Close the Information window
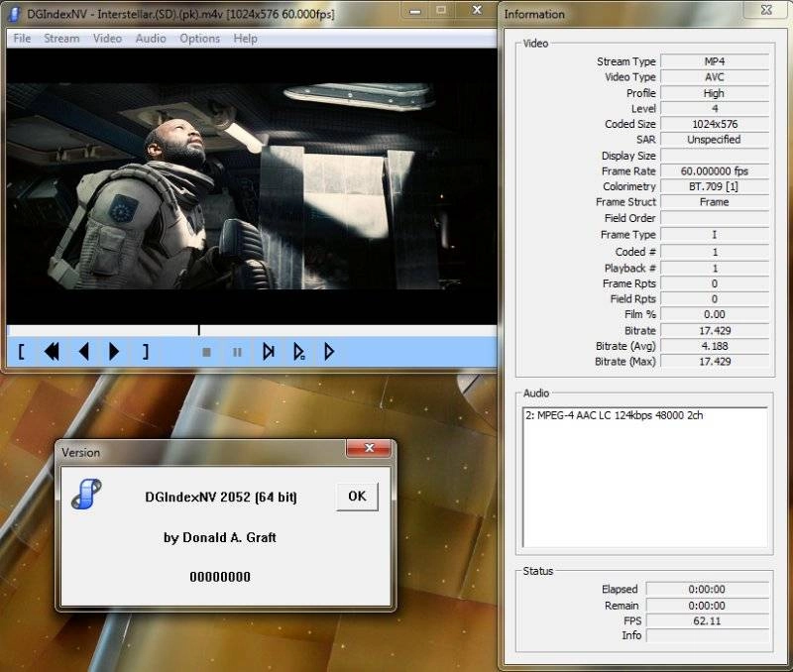Image resolution: width=793 pixels, height=672 pixels. point(766,10)
